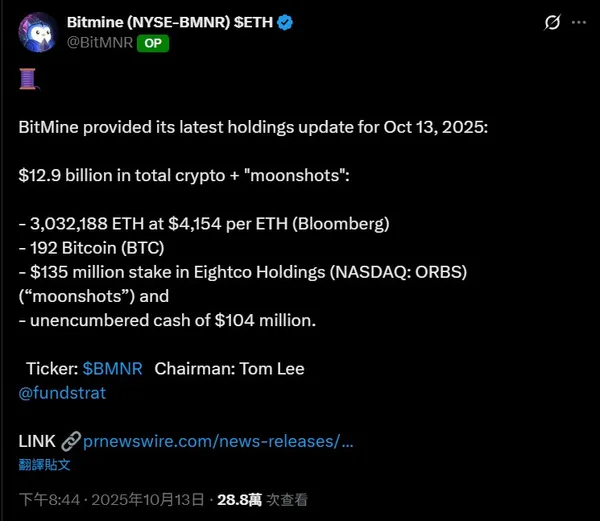Visit the @BitMNR handle
The width and height of the screenshot is (600, 521).
99,43
